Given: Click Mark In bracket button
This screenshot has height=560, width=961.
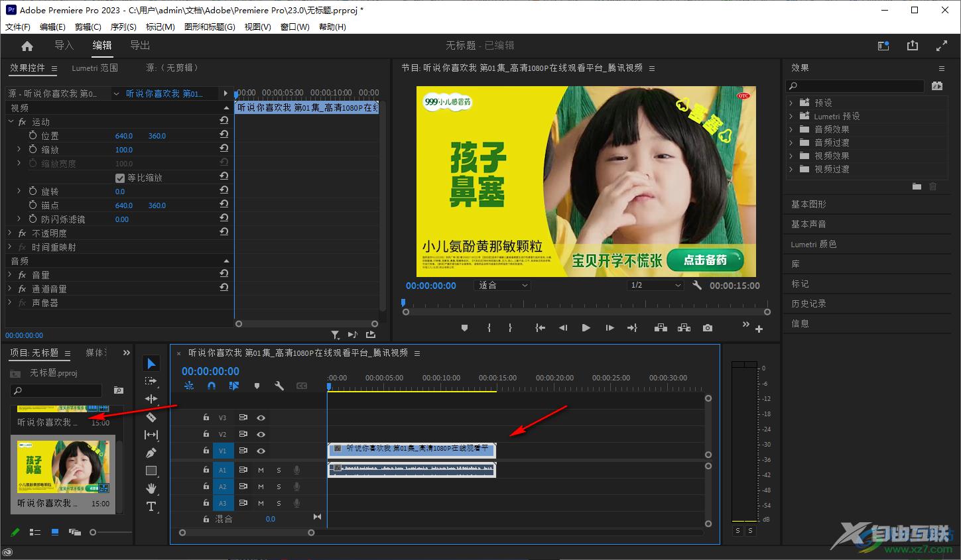Looking at the screenshot, I should coord(489,327).
